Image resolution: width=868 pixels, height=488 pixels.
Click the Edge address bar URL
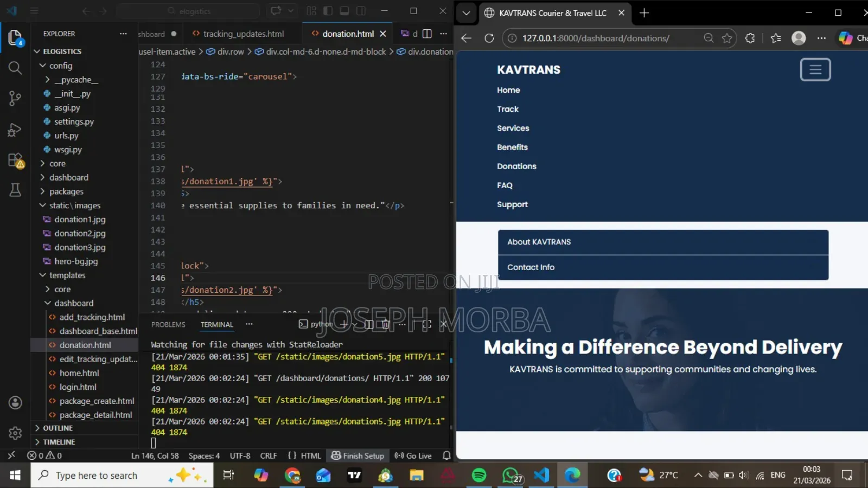[x=596, y=38]
